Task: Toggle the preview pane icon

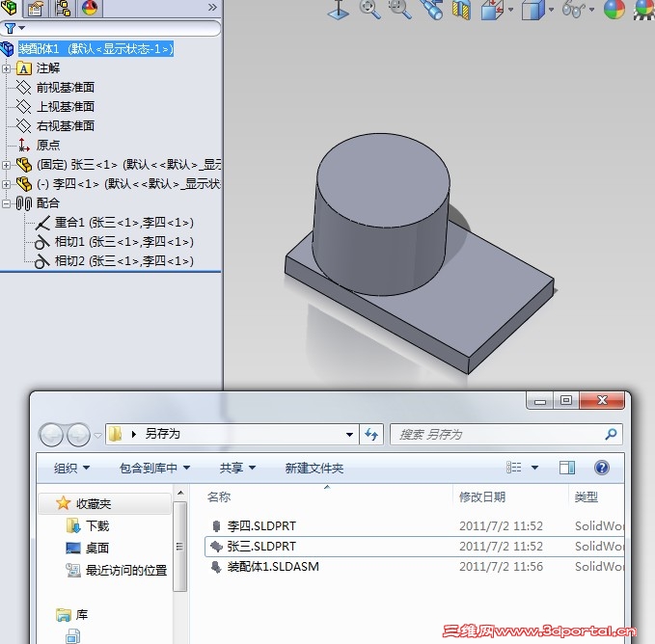Action: [x=567, y=468]
